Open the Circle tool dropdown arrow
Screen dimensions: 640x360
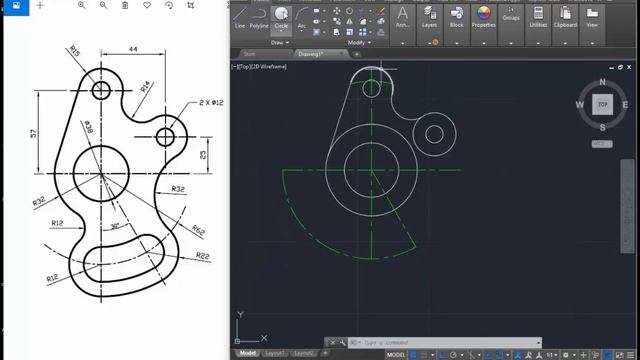(x=281, y=31)
